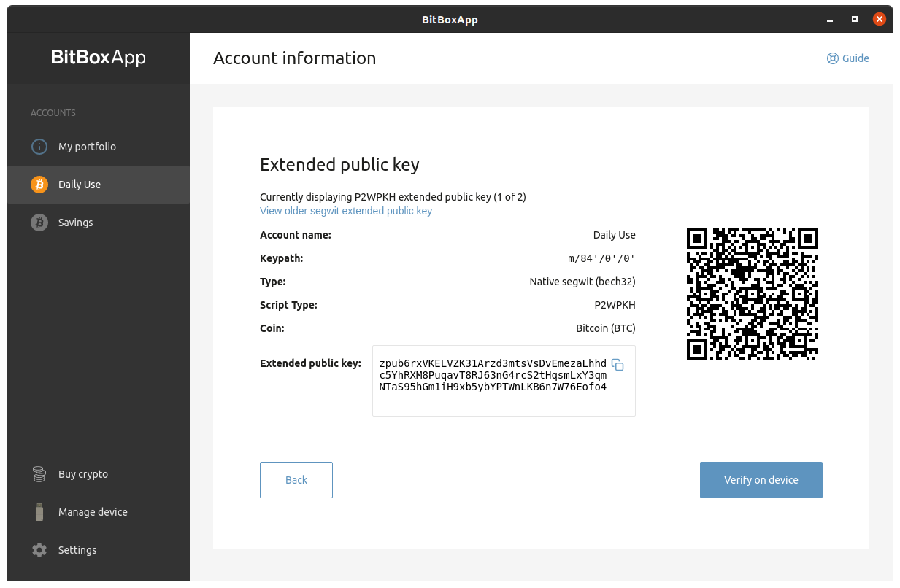Minimize the BitBoxApp window
This screenshot has height=588, width=900.
[828, 19]
